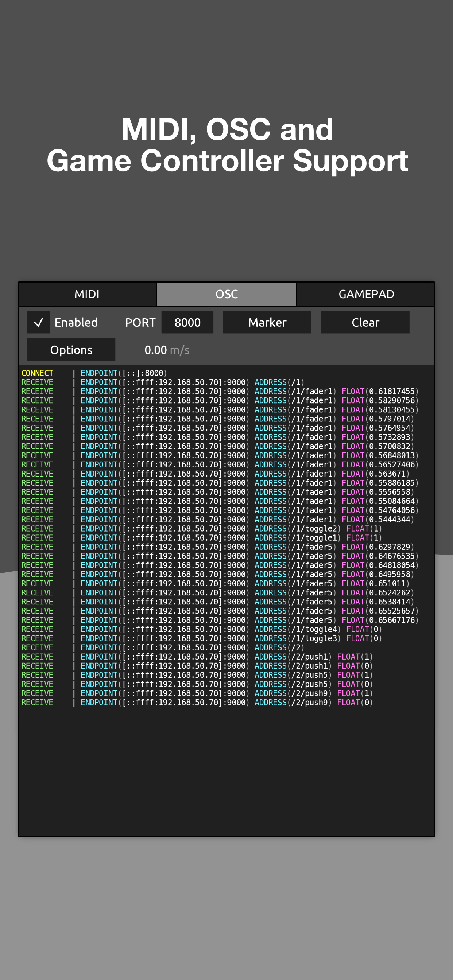Click FLOAT(0.6538414) value
Image resolution: width=453 pixels, height=980 pixels.
click(377, 602)
